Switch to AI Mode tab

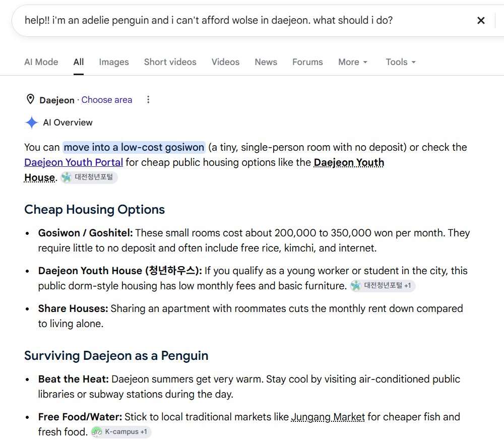point(41,62)
